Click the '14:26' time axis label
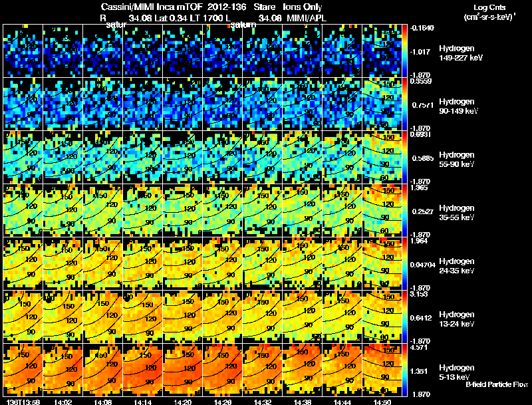This screenshot has height=405, width=532. pos(223,402)
